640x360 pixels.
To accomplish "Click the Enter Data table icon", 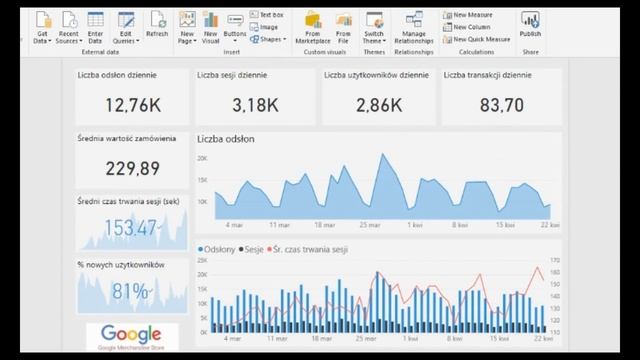I will click(95, 20).
